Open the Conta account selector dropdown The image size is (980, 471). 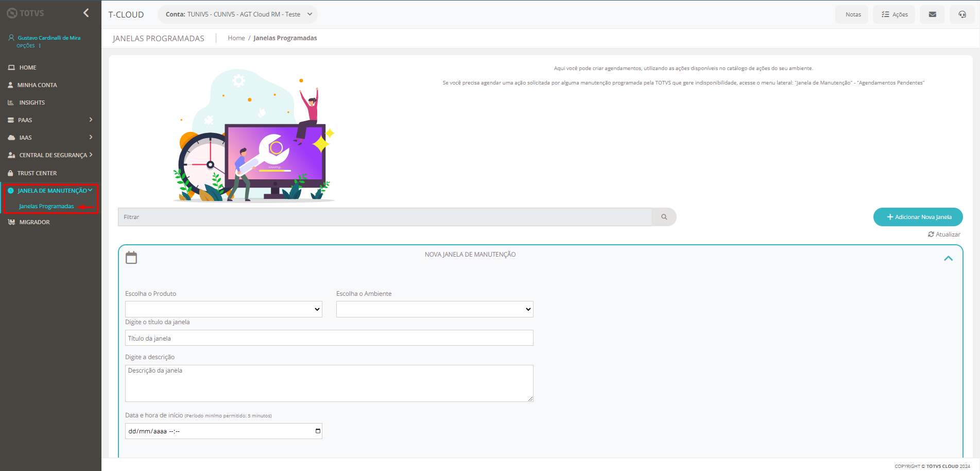(x=238, y=14)
